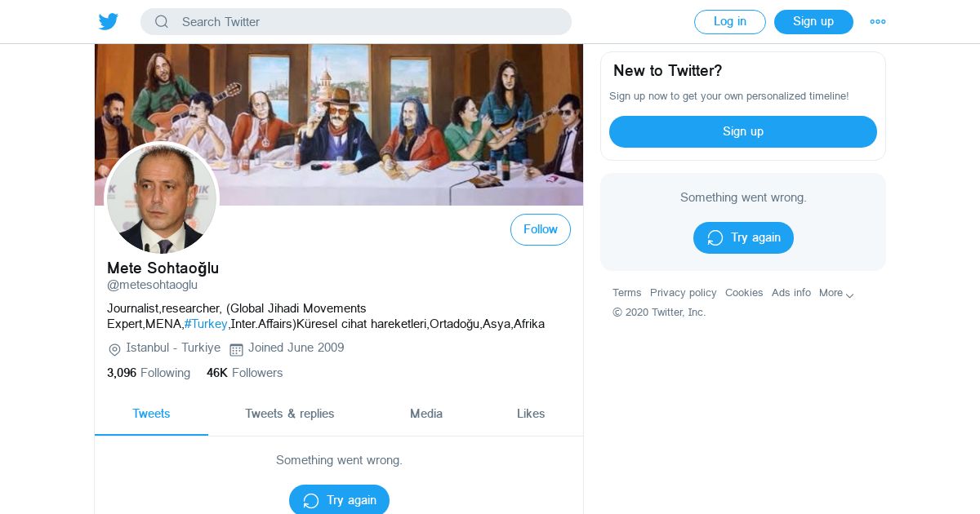Follow Mete Sohtaoğlu
This screenshot has width=980, height=514.
tap(540, 230)
